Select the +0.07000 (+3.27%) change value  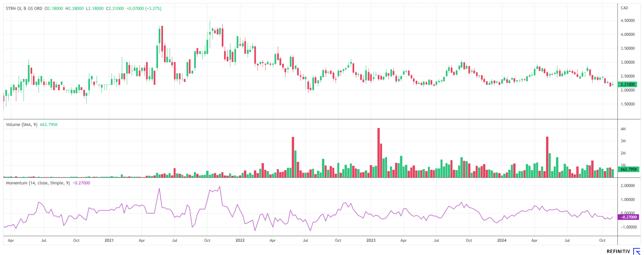[144, 9]
